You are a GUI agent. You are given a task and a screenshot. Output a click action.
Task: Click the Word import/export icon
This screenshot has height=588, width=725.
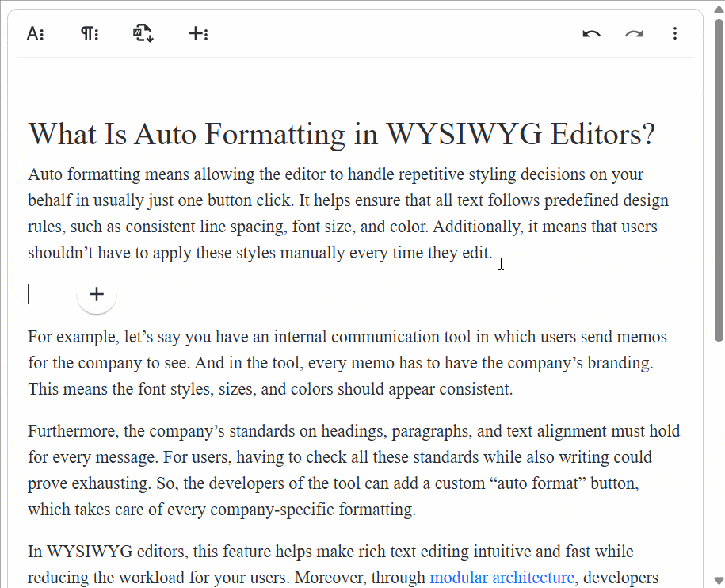tap(143, 33)
